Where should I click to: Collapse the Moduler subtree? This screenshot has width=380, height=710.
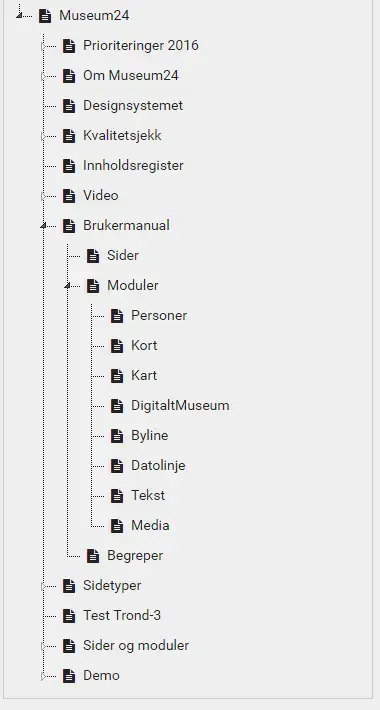tap(67, 285)
